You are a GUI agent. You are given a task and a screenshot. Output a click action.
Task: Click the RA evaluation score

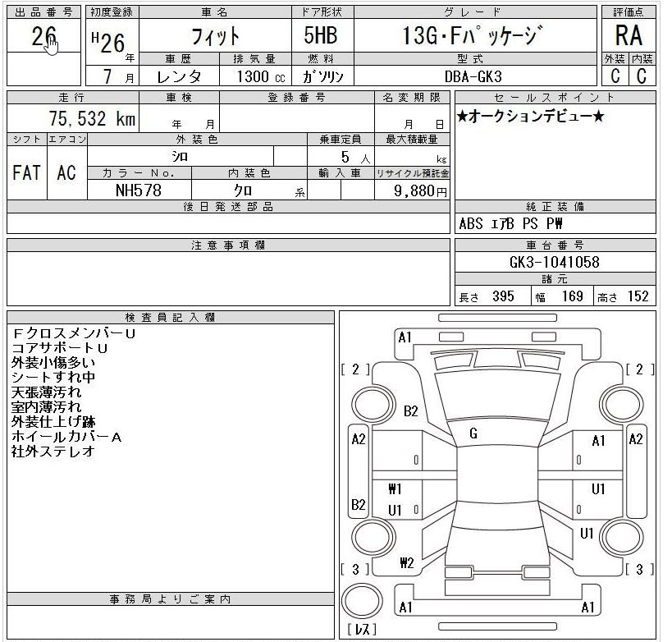[628, 37]
